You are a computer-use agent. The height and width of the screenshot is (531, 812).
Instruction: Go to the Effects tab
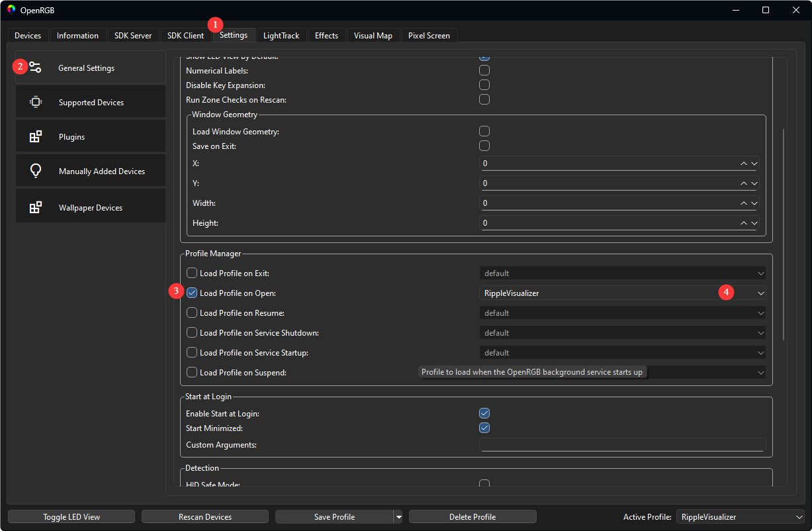coord(326,36)
